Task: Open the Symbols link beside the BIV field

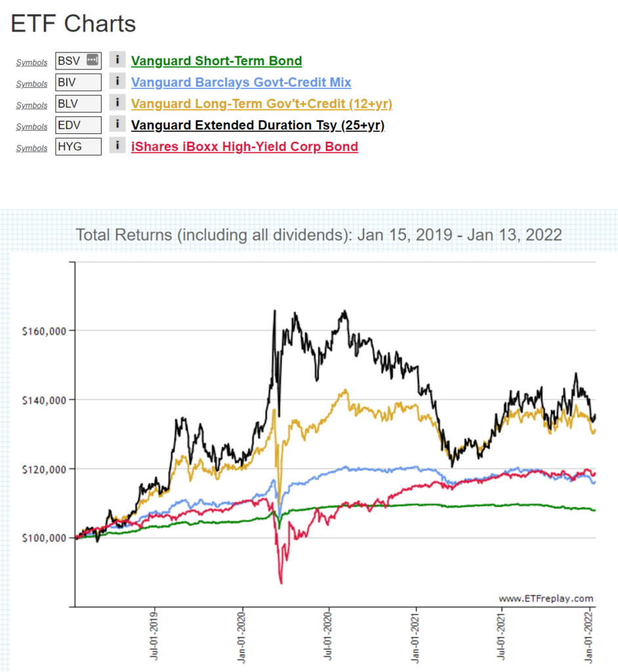Action: [x=31, y=84]
